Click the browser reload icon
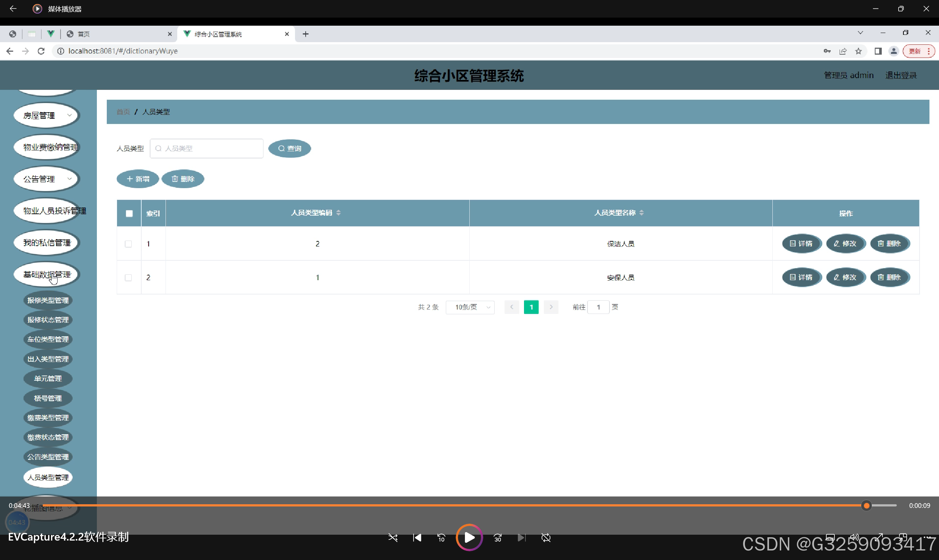Screen dimensions: 939x560 41,51
